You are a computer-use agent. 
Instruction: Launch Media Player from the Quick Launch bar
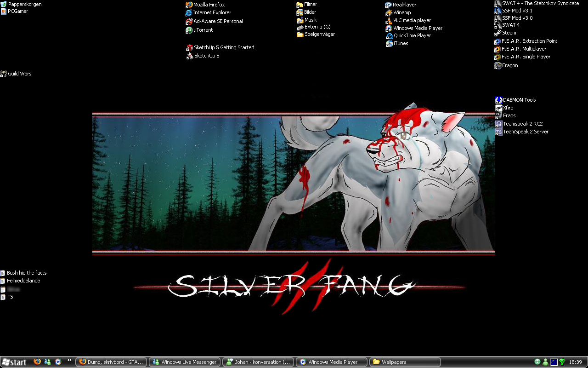(58, 362)
